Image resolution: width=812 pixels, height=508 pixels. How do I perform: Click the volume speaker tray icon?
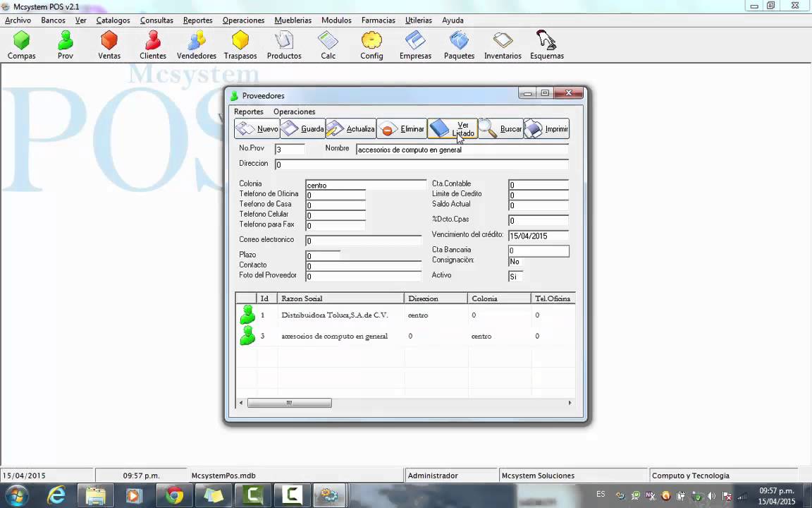point(711,496)
